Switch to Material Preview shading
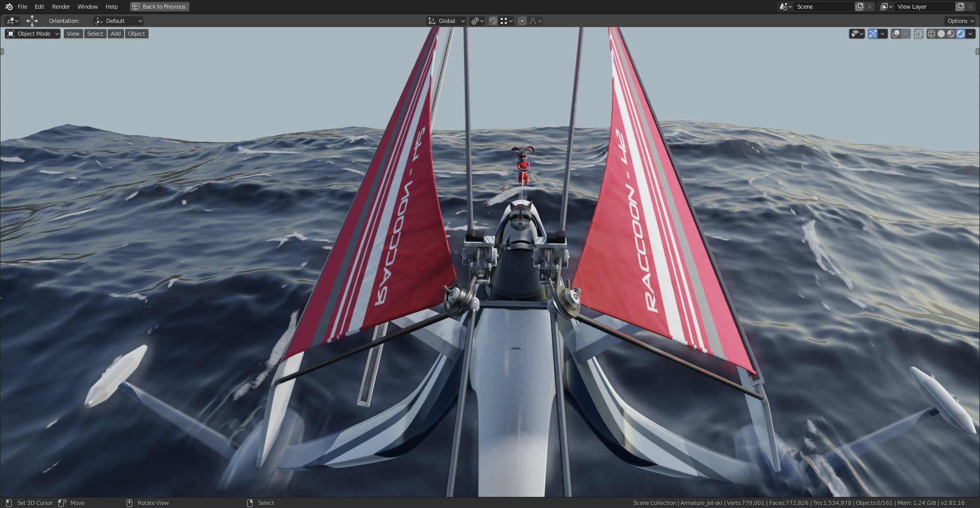The width and height of the screenshot is (980, 508). 950,34
